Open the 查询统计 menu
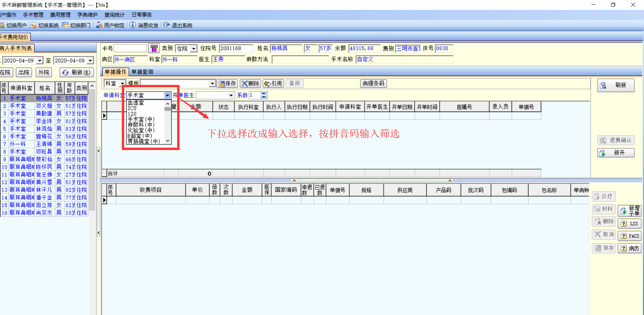Screen dimensions: 644x315 point(115,15)
